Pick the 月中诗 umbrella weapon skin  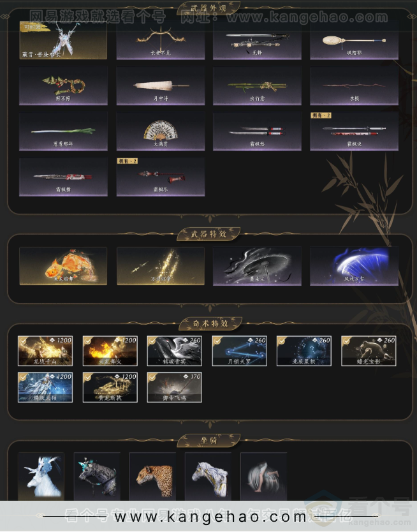point(160,85)
